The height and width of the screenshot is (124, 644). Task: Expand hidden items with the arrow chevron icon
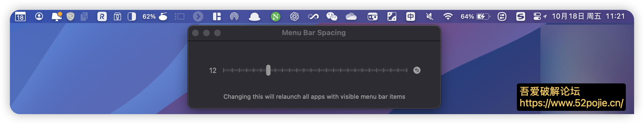tap(198, 17)
